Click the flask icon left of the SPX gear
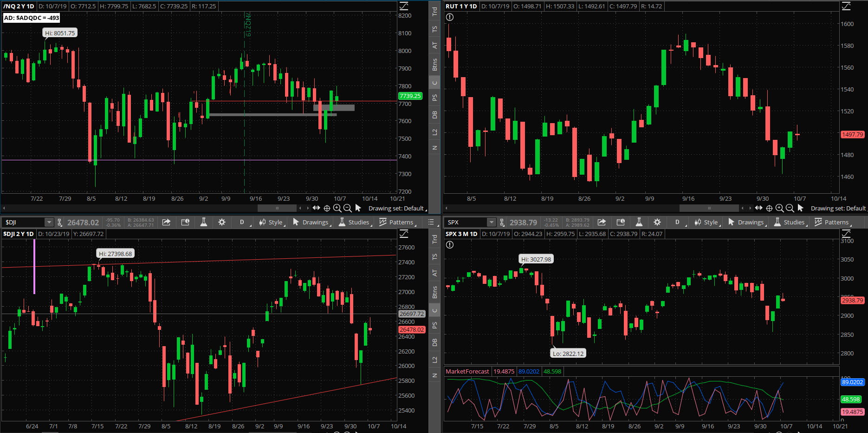The width and height of the screenshot is (868, 433). tap(639, 222)
